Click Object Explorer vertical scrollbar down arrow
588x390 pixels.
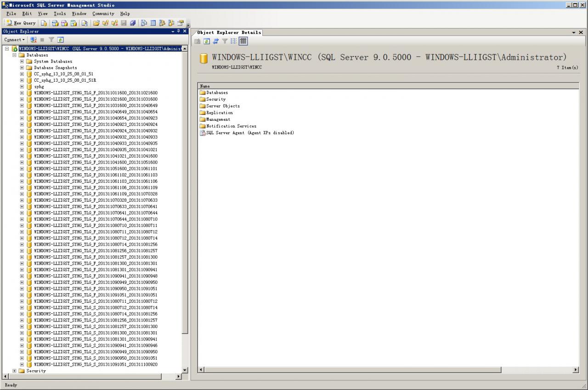[x=185, y=370]
